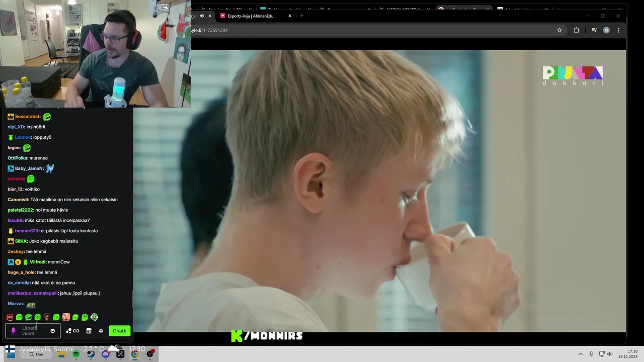Screen dimensions: 644x362
Task: Click username Sossurahat in chat
Action: (x=27, y=117)
